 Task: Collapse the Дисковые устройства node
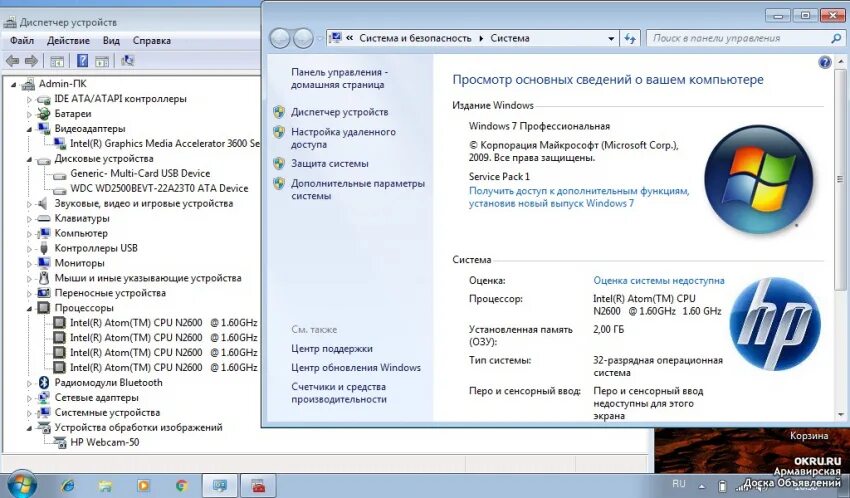(x=29, y=159)
